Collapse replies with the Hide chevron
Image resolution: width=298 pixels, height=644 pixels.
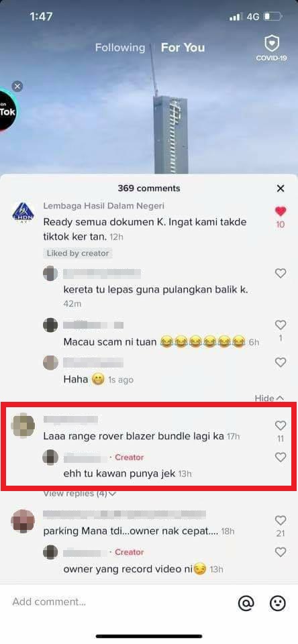click(x=270, y=398)
